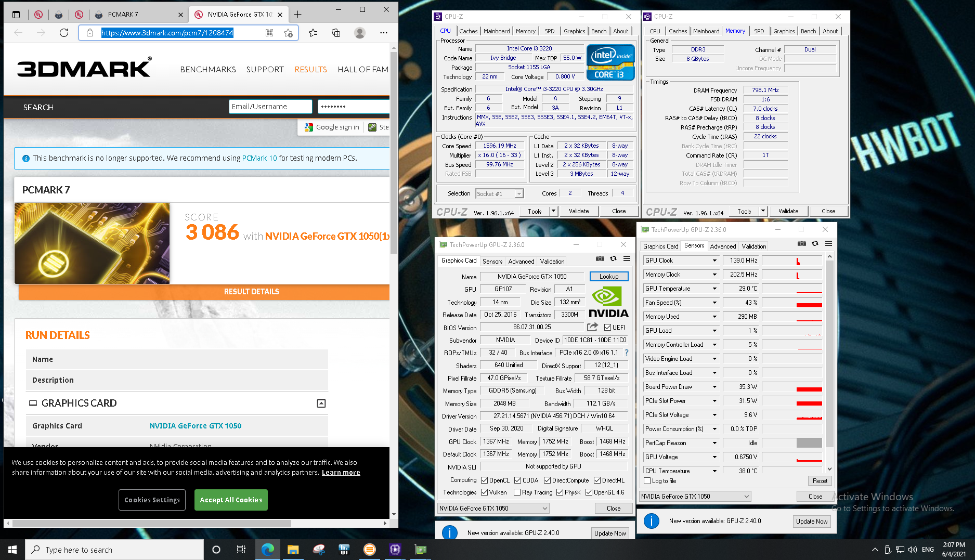Open the Edge profile avatar icon
Image resolution: width=975 pixels, height=560 pixels.
359,33
